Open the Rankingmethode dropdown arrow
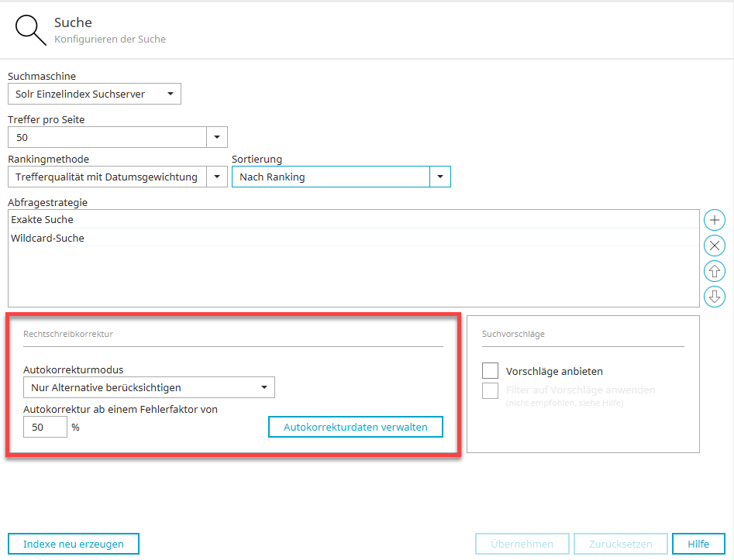The image size is (734, 560). pos(217,177)
